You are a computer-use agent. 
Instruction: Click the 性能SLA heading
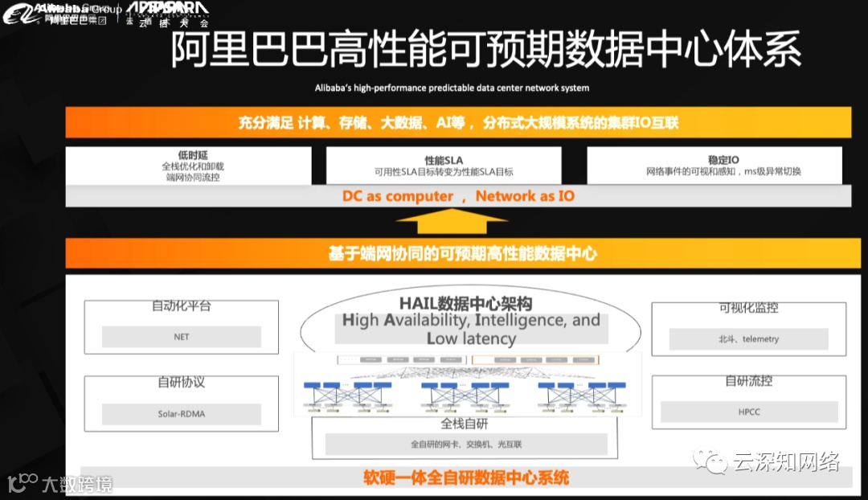point(444,160)
